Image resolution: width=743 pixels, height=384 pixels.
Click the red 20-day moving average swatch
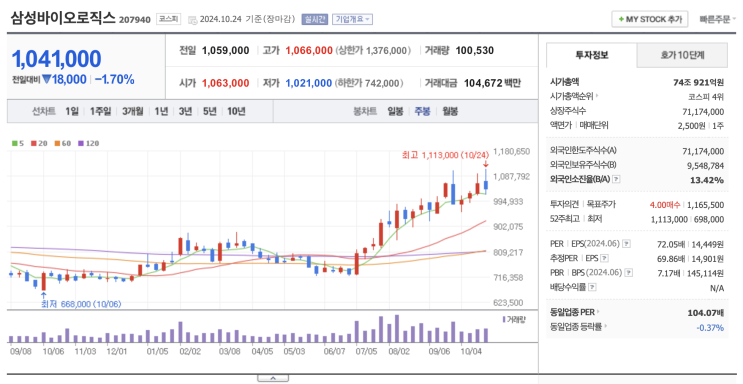34,143
